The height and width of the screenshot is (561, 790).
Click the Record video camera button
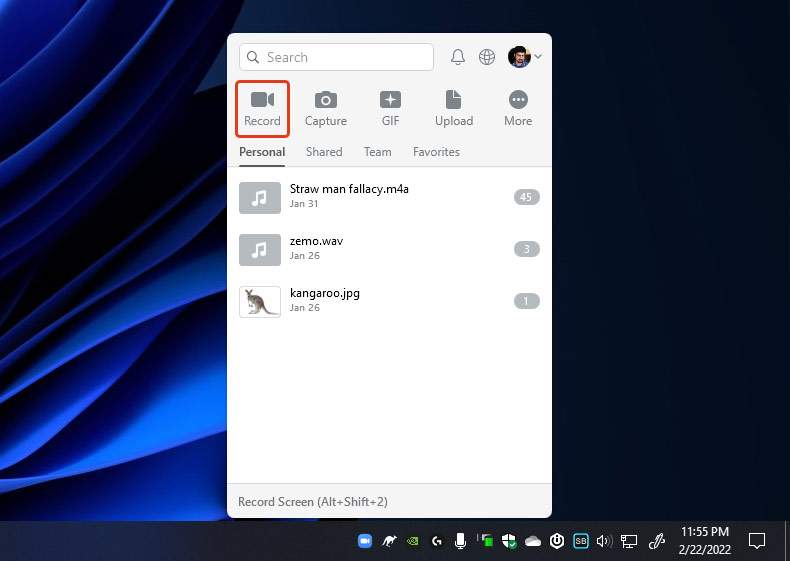coord(262,109)
